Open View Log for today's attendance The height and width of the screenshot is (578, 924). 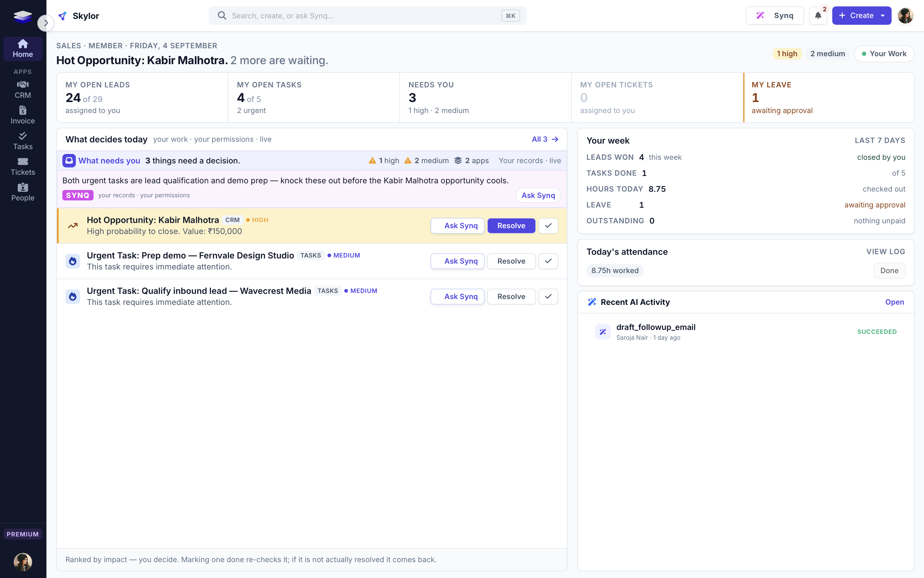click(886, 251)
